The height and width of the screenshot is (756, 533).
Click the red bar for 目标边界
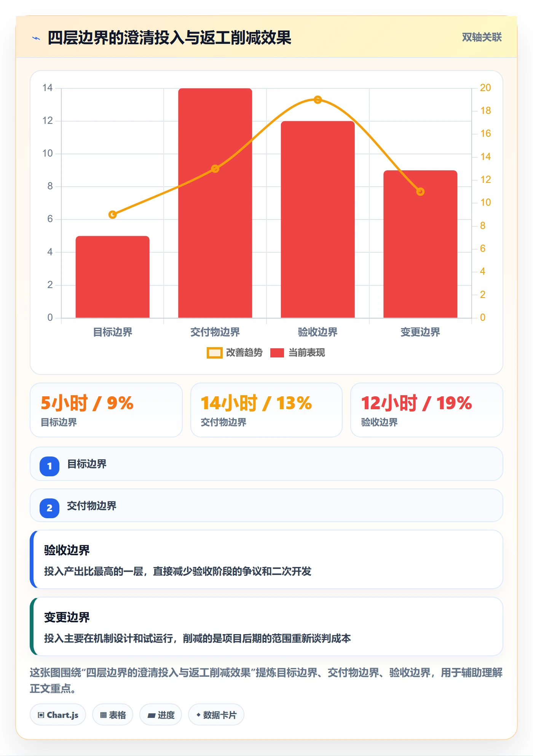(x=113, y=277)
